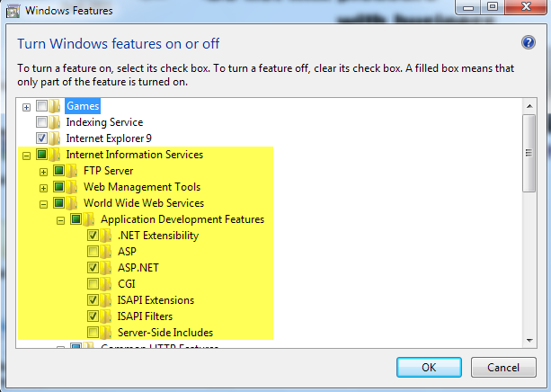Turn on Server-Side Includes checkbox
The height and width of the screenshot is (392, 551).
point(93,333)
